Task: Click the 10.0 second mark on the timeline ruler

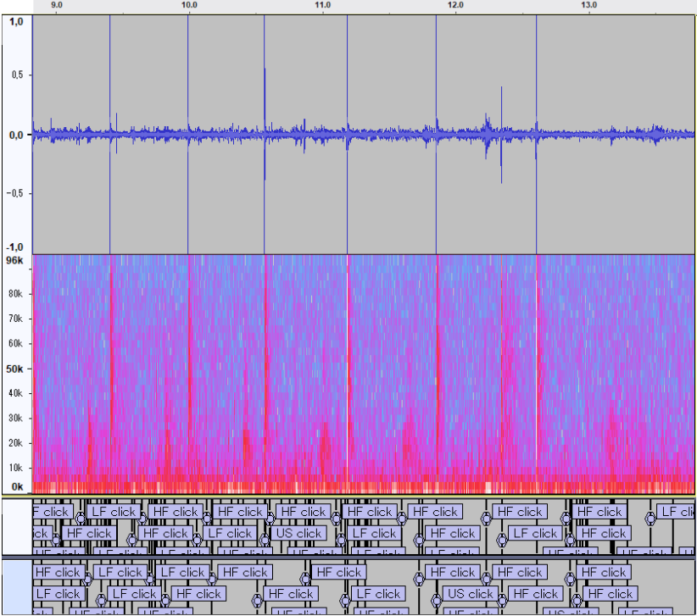Action: (x=189, y=5)
